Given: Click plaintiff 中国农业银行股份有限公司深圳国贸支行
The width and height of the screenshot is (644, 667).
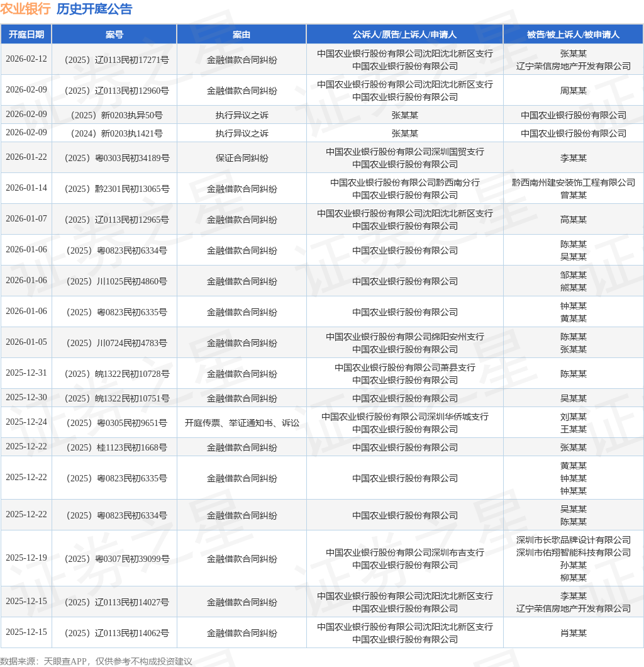Looking at the screenshot, I should point(404,152).
